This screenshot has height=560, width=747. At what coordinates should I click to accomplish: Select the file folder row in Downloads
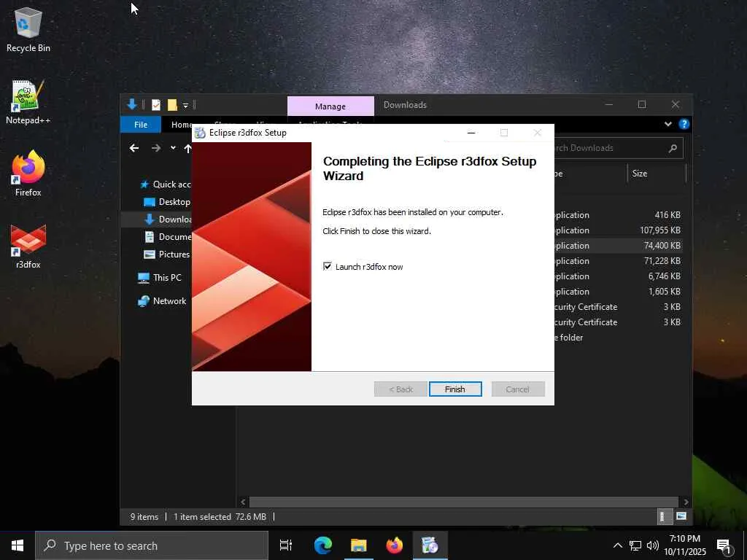pyautogui.click(x=618, y=338)
